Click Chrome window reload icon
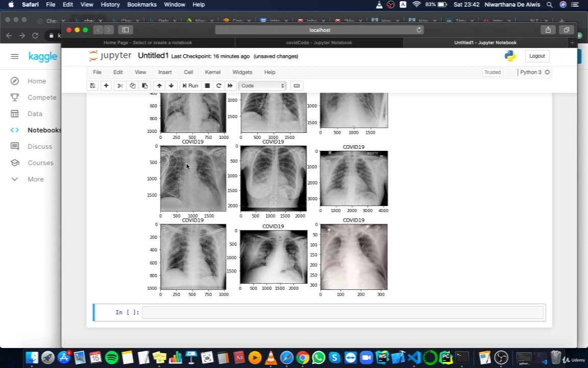Viewport: 588px width, 368px height. 35,35
